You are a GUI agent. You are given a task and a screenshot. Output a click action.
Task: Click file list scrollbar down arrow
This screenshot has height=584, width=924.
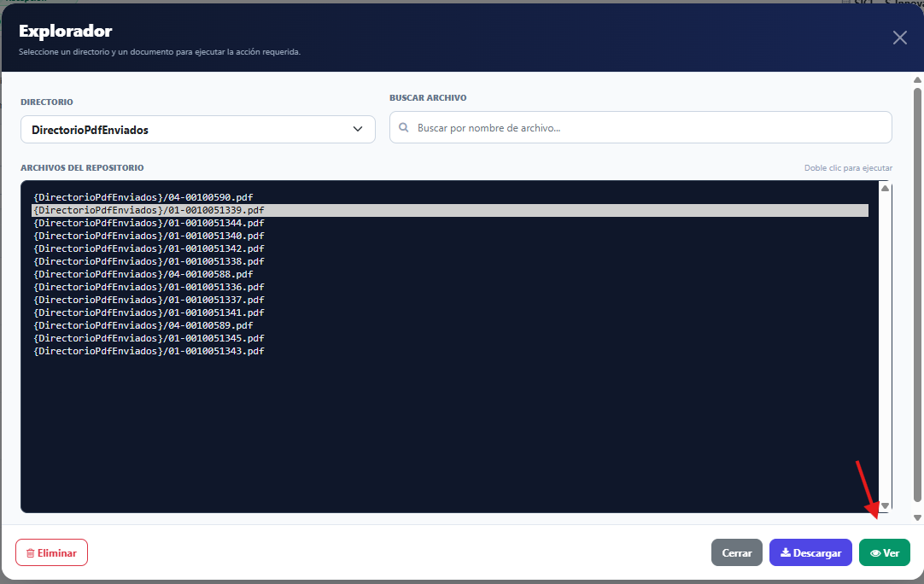click(885, 505)
